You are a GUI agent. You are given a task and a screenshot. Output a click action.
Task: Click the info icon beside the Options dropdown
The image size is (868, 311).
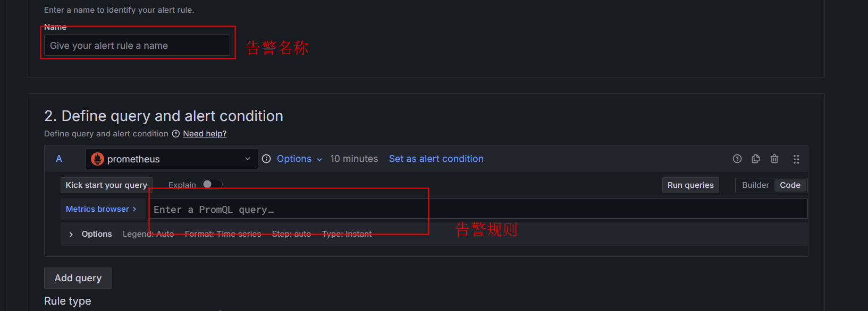pos(266,158)
